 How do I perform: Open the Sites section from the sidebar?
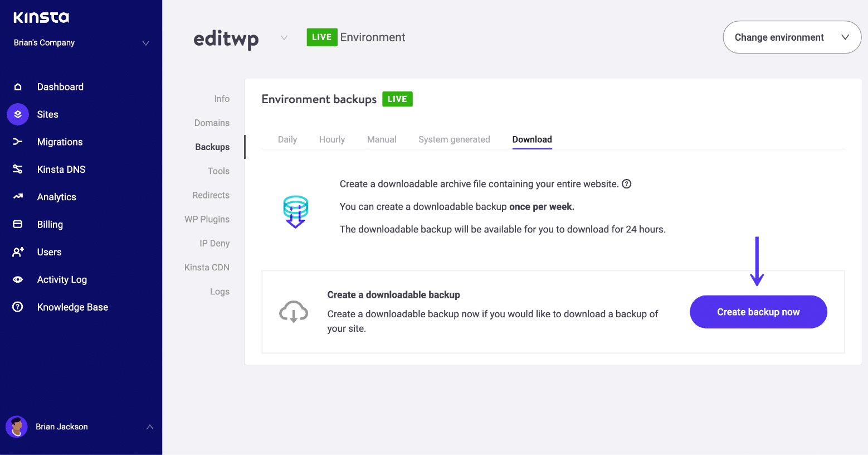(x=17, y=114)
